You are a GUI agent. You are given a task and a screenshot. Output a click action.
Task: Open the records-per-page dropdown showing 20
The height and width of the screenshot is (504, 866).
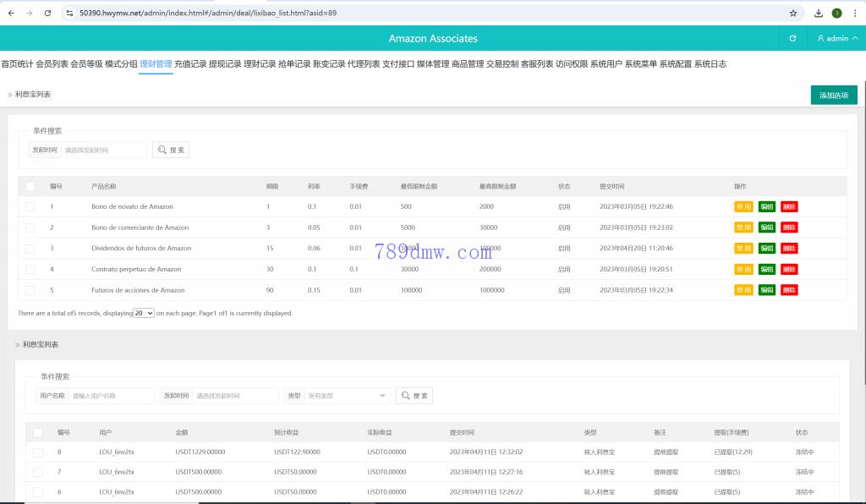click(x=144, y=313)
